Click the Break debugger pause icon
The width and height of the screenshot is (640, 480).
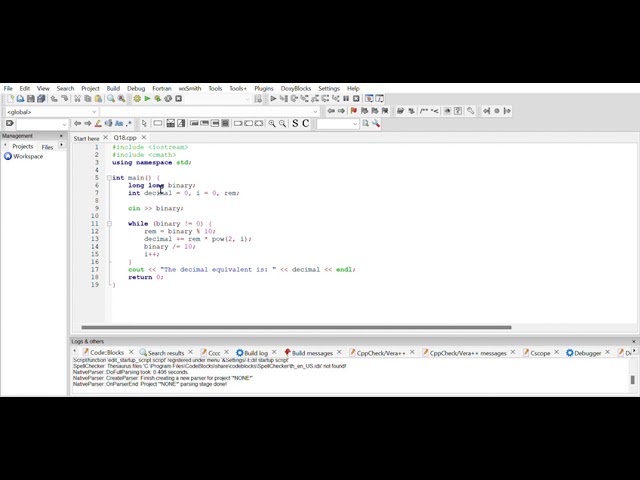(x=346, y=99)
